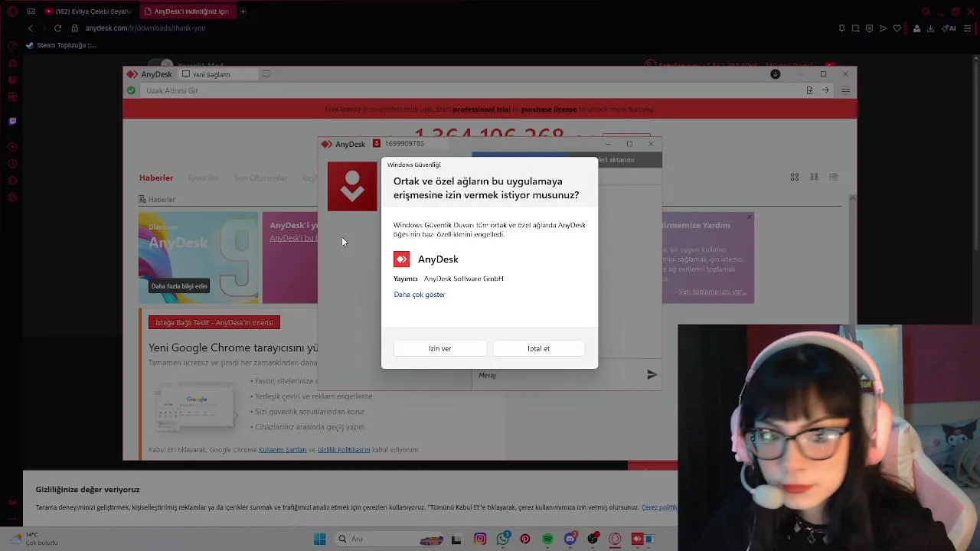Open the Haberler tab in AnyDesk

156,178
